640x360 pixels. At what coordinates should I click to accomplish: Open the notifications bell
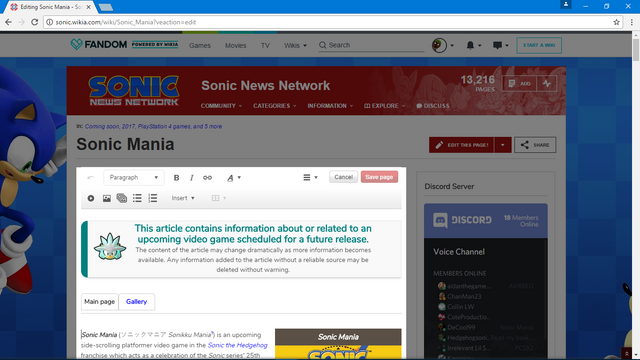473,45
